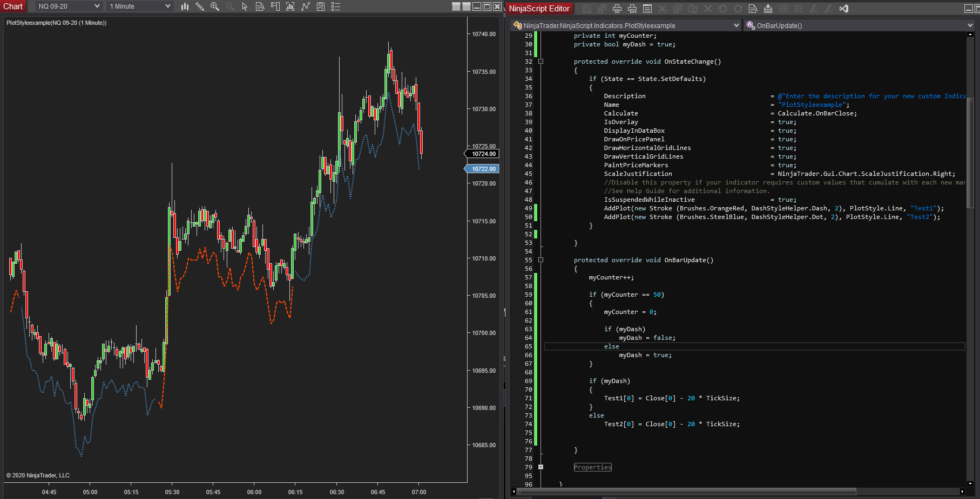Click the Delete X icon in editor toolbar

(x=708, y=9)
